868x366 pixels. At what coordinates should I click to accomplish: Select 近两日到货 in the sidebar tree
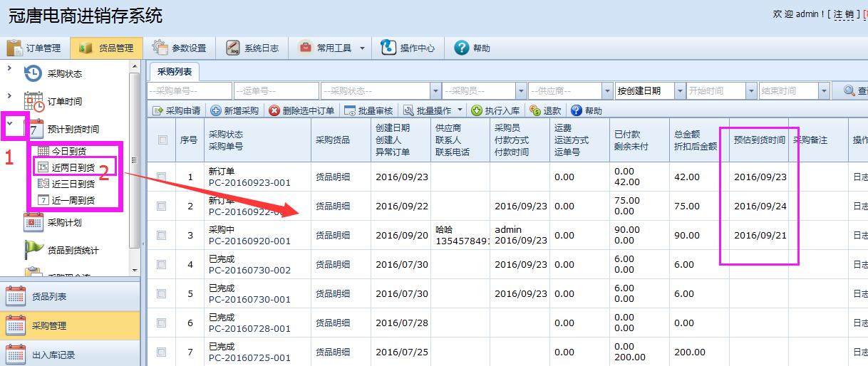point(66,167)
